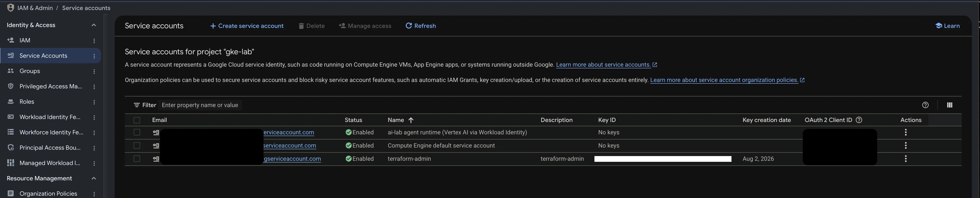Open Roles in the sidebar
Image resolution: width=980 pixels, height=198 pixels.
click(27, 102)
